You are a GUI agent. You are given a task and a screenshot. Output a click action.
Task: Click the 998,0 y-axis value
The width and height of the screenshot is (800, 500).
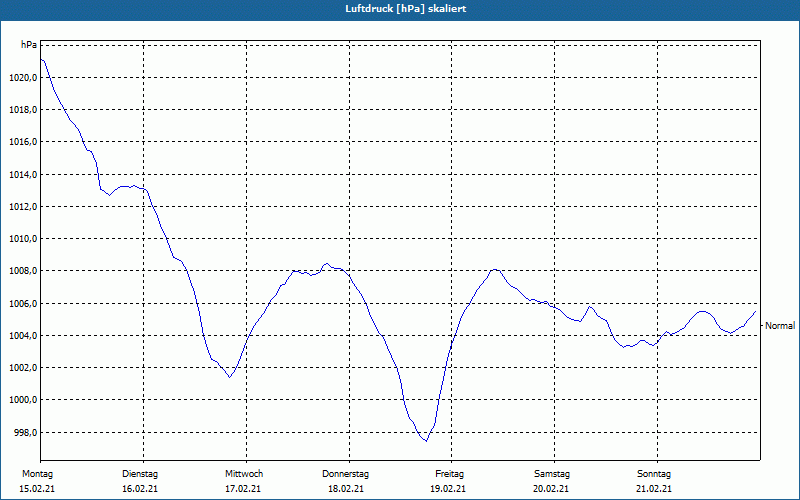pyautogui.click(x=25, y=433)
